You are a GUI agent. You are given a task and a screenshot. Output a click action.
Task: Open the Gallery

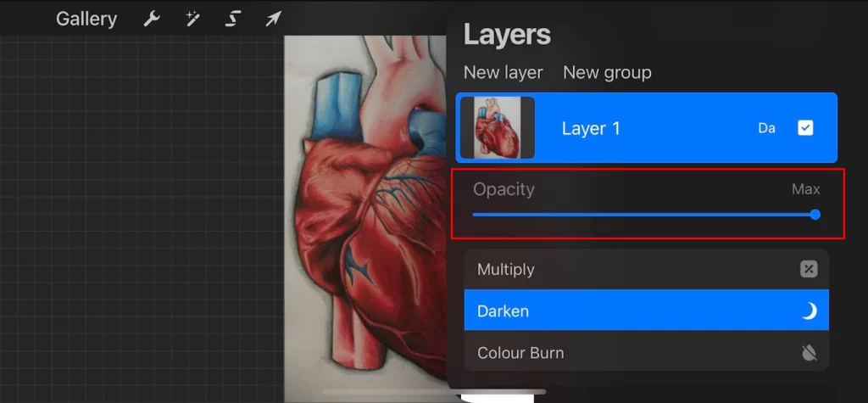pyautogui.click(x=86, y=20)
